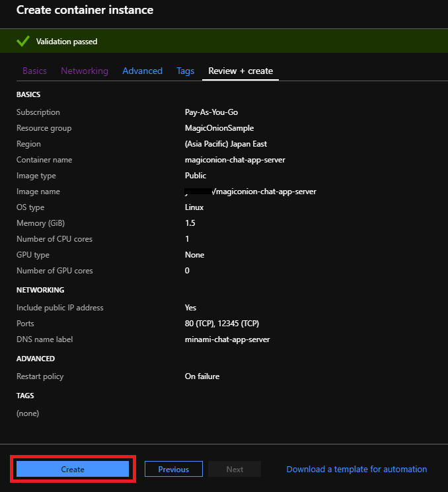Click the Container name label
The height and width of the screenshot is (492, 448).
[x=44, y=160]
